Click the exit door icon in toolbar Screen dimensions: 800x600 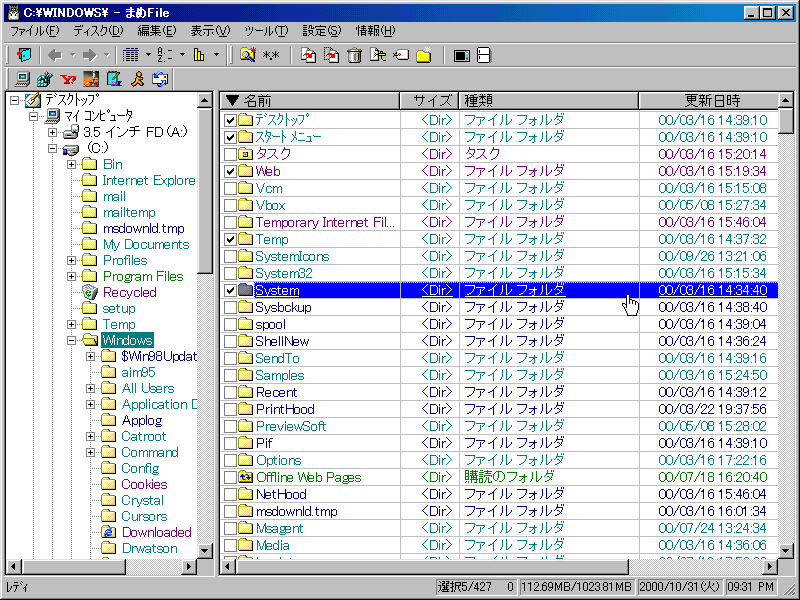[x=23, y=55]
